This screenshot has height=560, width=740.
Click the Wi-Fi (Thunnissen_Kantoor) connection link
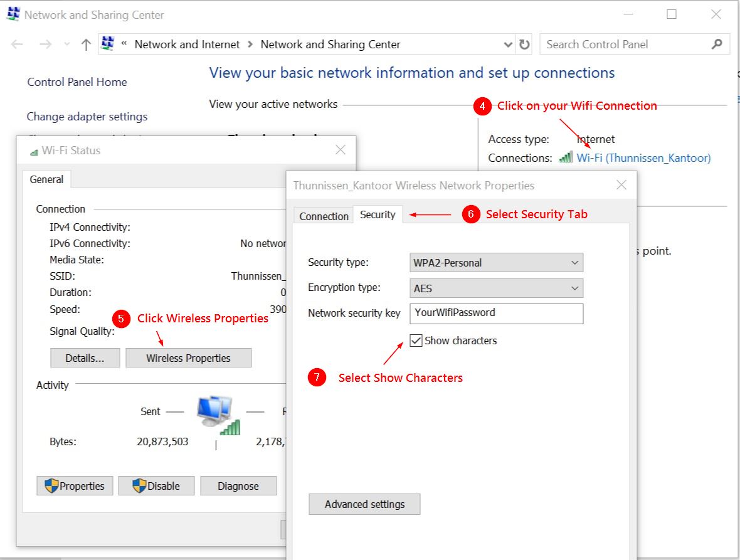click(x=645, y=158)
